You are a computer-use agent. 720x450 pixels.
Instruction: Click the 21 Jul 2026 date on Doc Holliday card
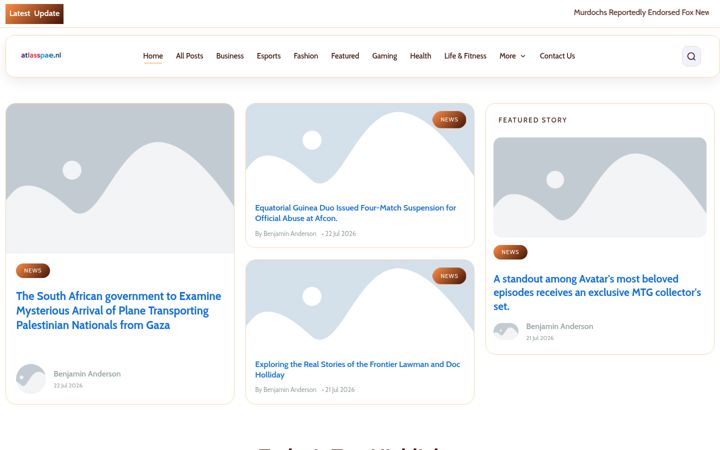coord(340,390)
